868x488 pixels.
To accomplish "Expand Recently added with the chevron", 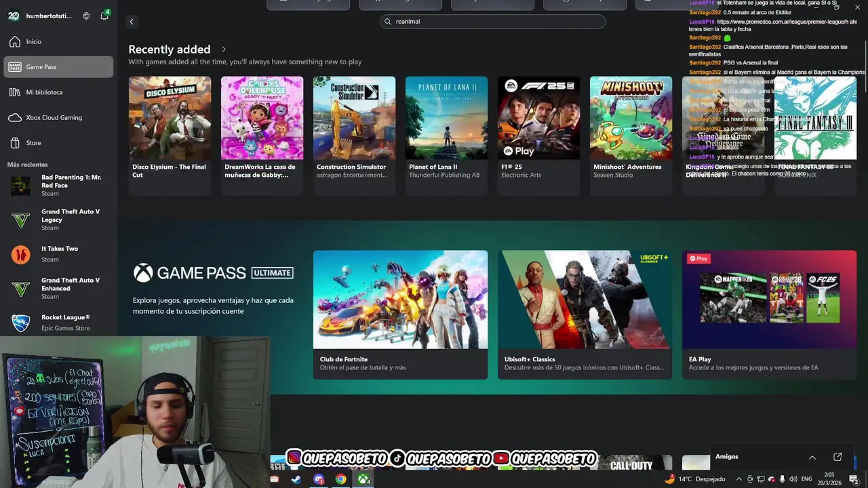I will point(224,49).
